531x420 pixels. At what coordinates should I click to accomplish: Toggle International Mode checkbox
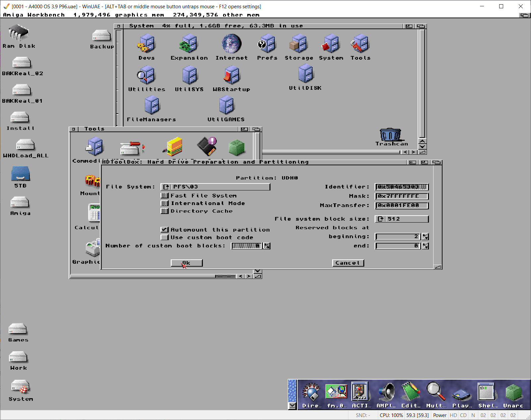(x=164, y=203)
